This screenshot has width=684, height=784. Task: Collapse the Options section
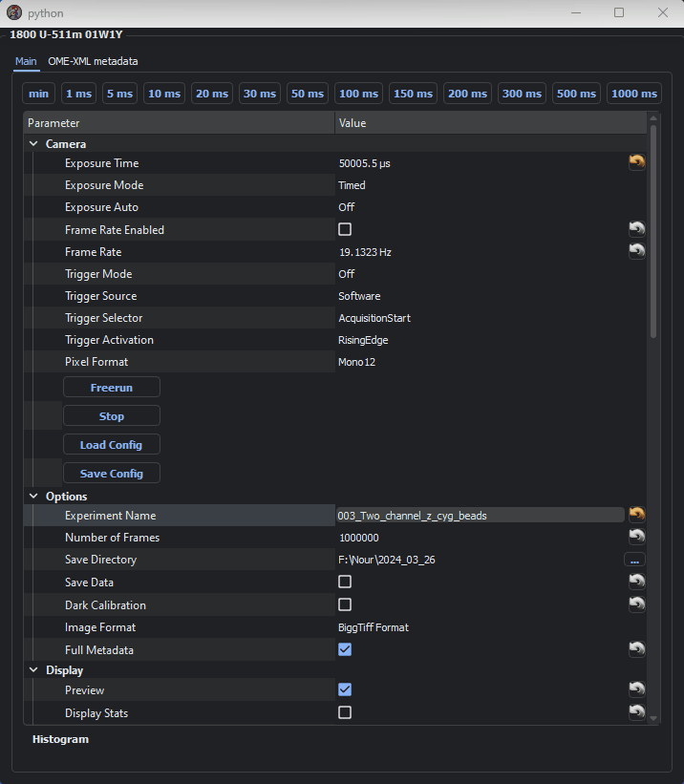34,497
